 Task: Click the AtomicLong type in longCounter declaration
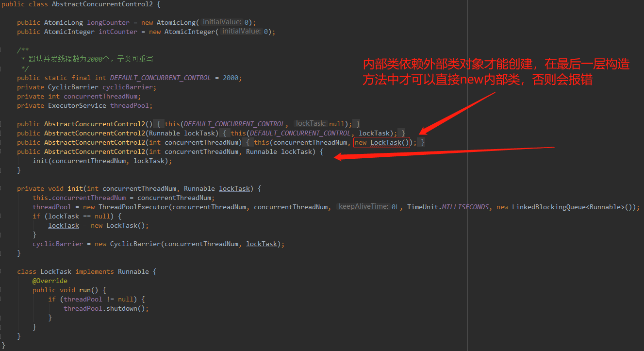[64, 22]
